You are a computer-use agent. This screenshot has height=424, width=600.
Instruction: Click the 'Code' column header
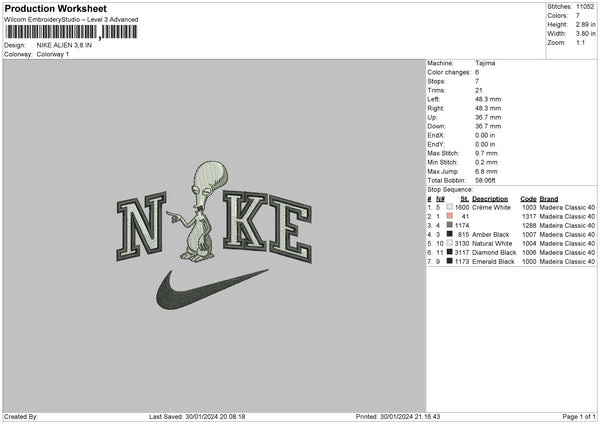click(x=528, y=199)
